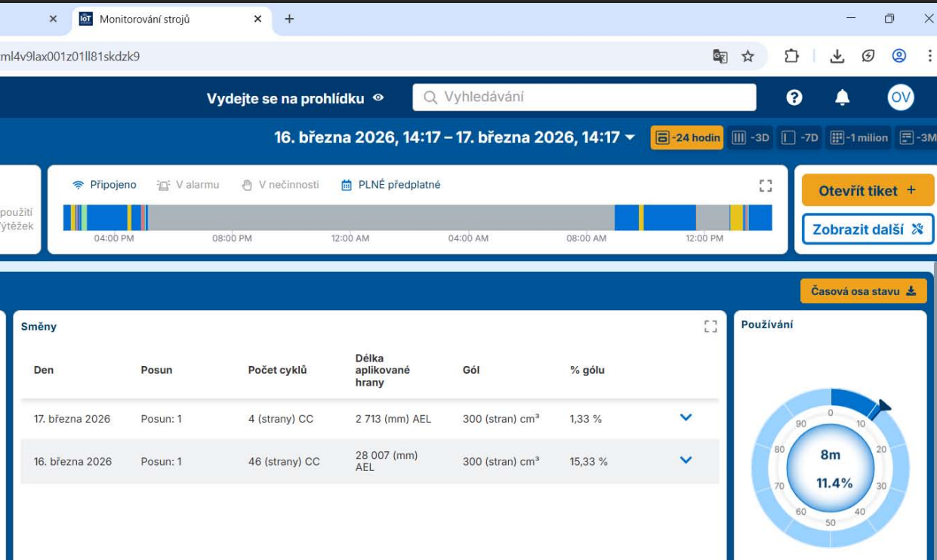Click the 8m value in the gauge
Image resolution: width=937 pixels, height=560 pixels.
point(831,455)
